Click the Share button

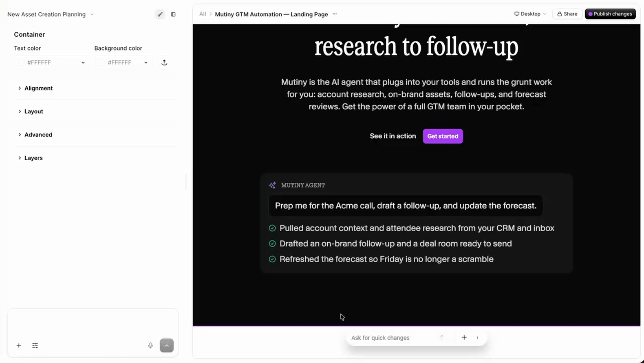pyautogui.click(x=567, y=14)
